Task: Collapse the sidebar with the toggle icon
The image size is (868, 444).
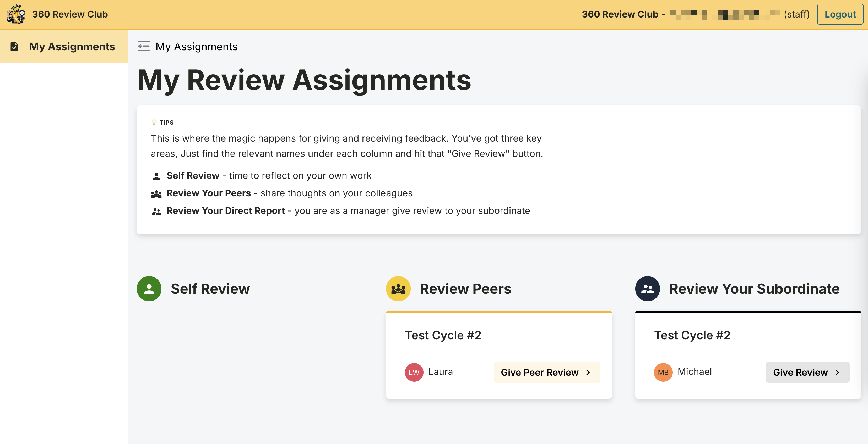Action: coord(144,46)
